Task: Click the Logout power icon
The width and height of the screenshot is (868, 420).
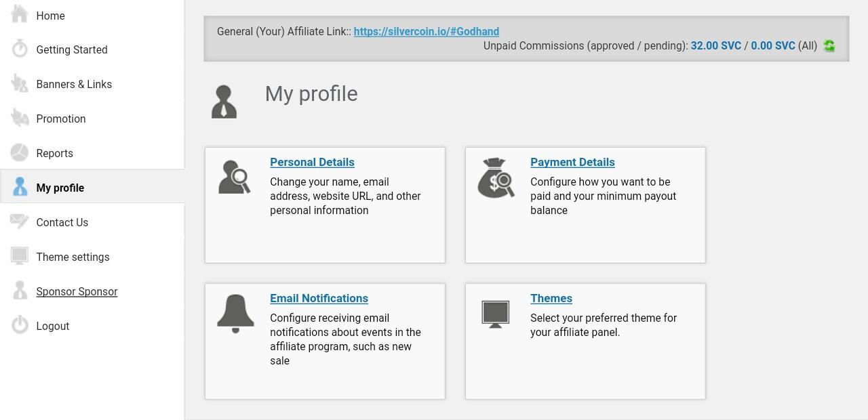Action: (20, 326)
